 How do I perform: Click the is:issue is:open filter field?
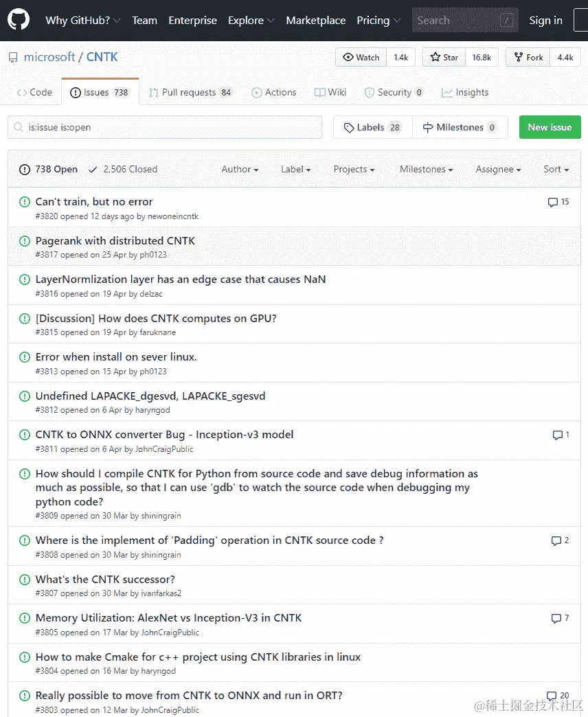(x=165, y=127)
